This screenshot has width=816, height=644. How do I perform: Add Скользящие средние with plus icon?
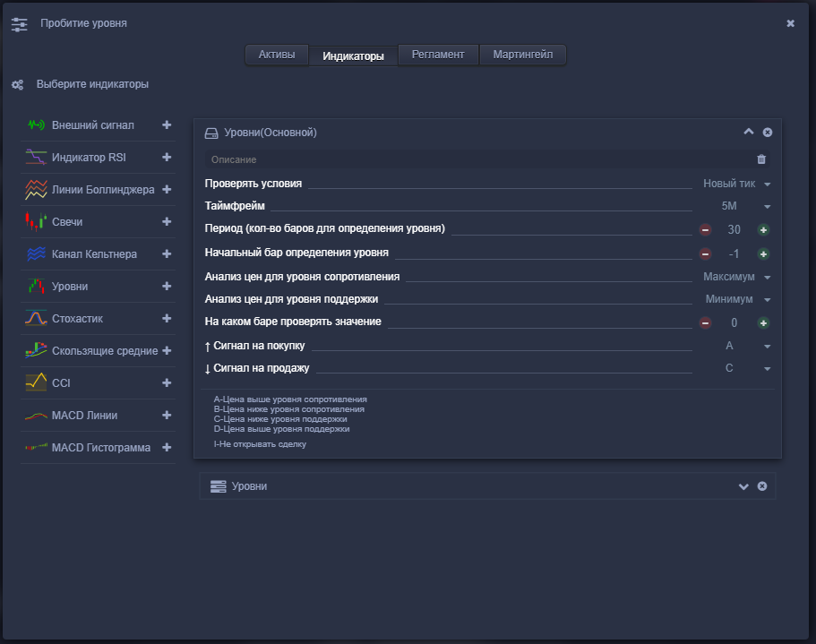(x=167, y=350)
